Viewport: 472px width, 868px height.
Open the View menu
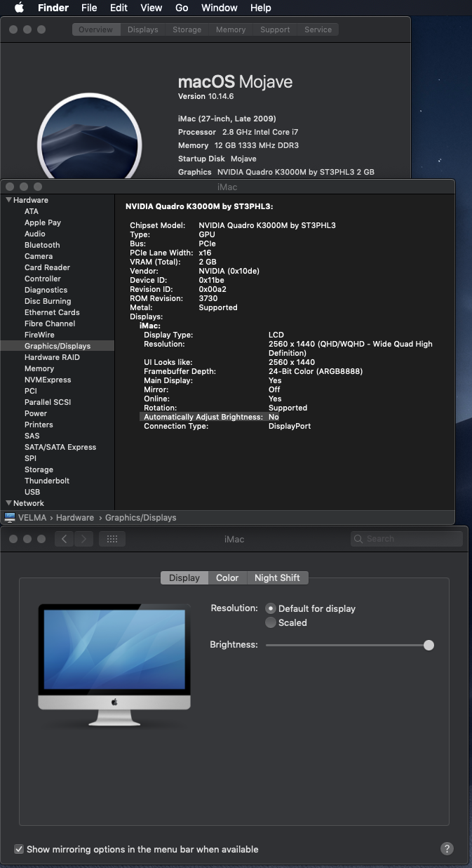[151, 8]
